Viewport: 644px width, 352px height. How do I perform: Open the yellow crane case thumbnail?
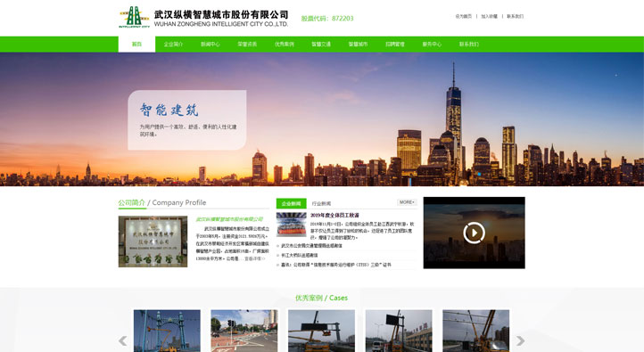click(x=476, y=331)
